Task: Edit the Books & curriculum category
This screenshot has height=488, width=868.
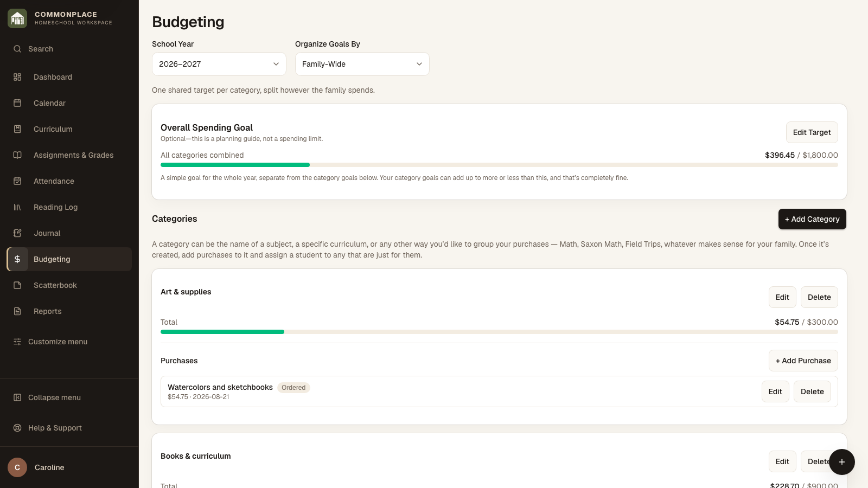Action: (782, 461)
